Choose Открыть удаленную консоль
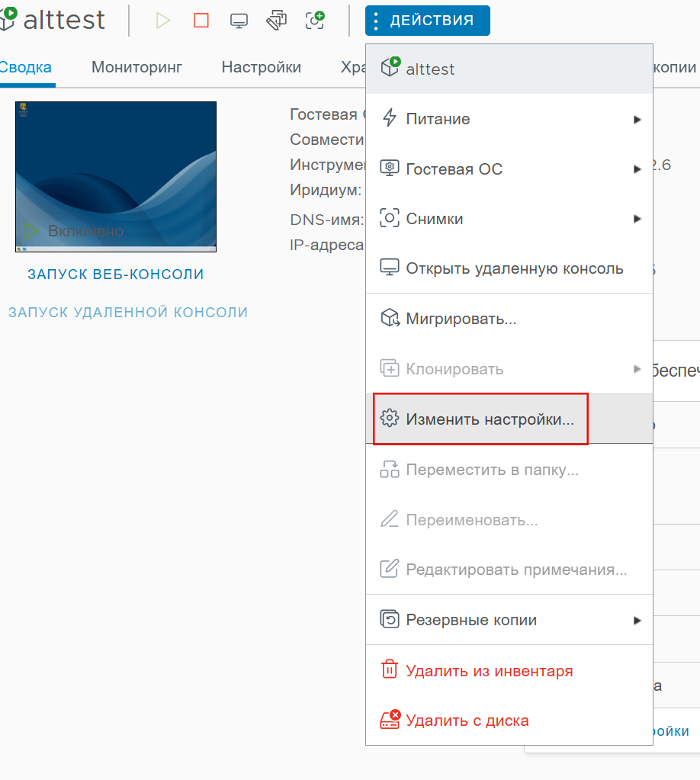Viewport: 700px width, 780px height. [509, 268]
